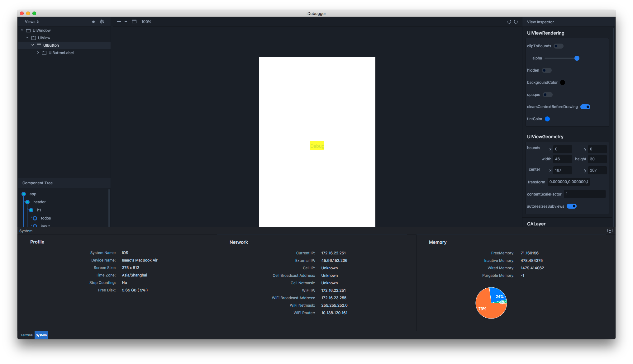Click the clockwise rotate icon
The image size is (633, 364).
pyautogui.click(x=516, y=22)
